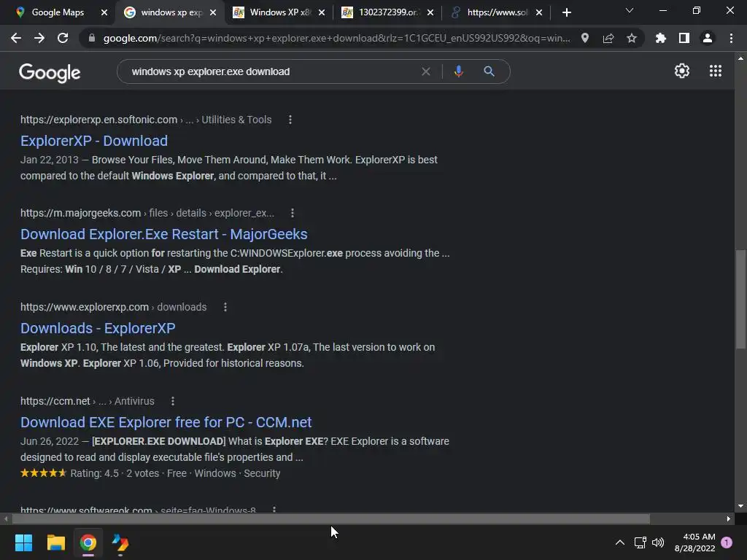The width and height of the screenshot is (747, 560).
Task: Switch to Windows XP x86 tab
Action: pos(279,12)
